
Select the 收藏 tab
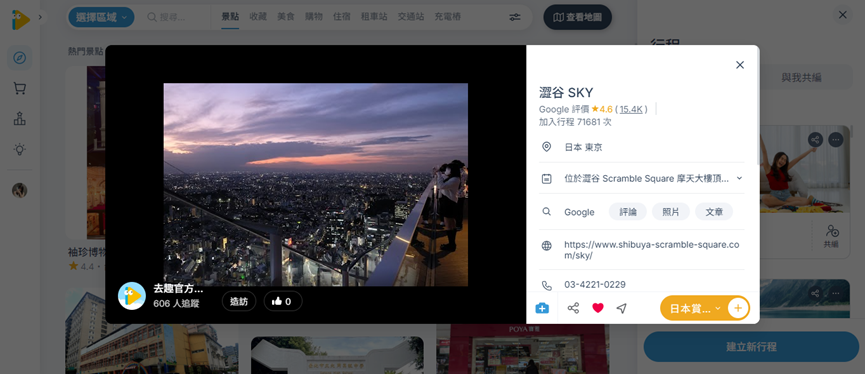pyautogui.click(x=258, y=17)
